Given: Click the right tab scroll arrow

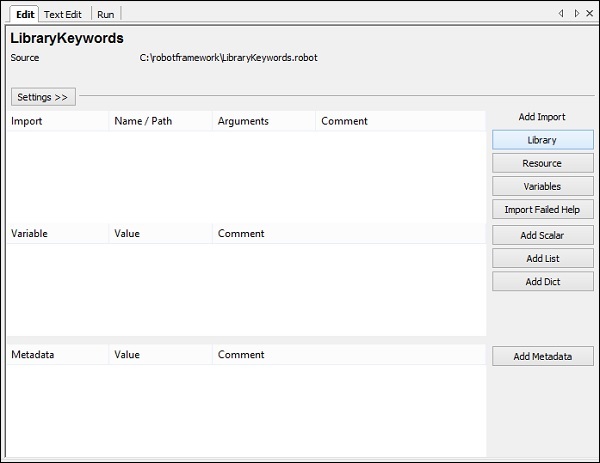Looking at the screenshot, I should tap(576, 13).
